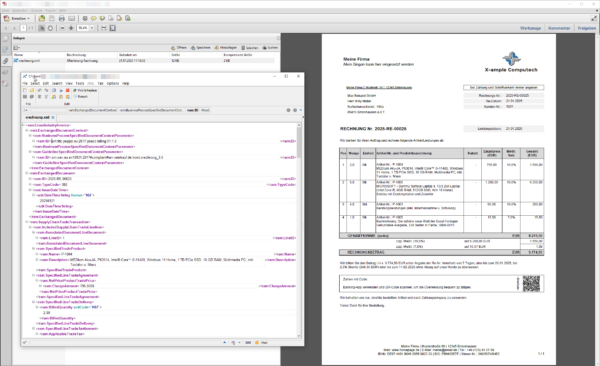Image resolution: width=600 pixels, height=366 pixels.
Task: Click the red delete X icon in XML editor
Action: pos(68,90)
